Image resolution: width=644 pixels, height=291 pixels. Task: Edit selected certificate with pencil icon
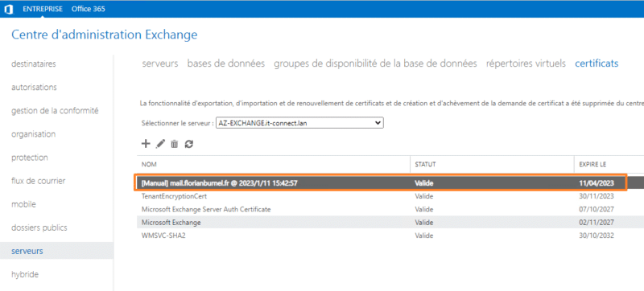(x=160, y=144)
